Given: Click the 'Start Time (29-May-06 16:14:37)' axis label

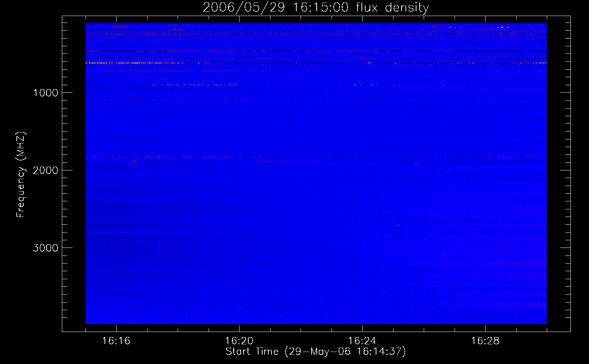Looking at the screenshot, I should (316, 352).
